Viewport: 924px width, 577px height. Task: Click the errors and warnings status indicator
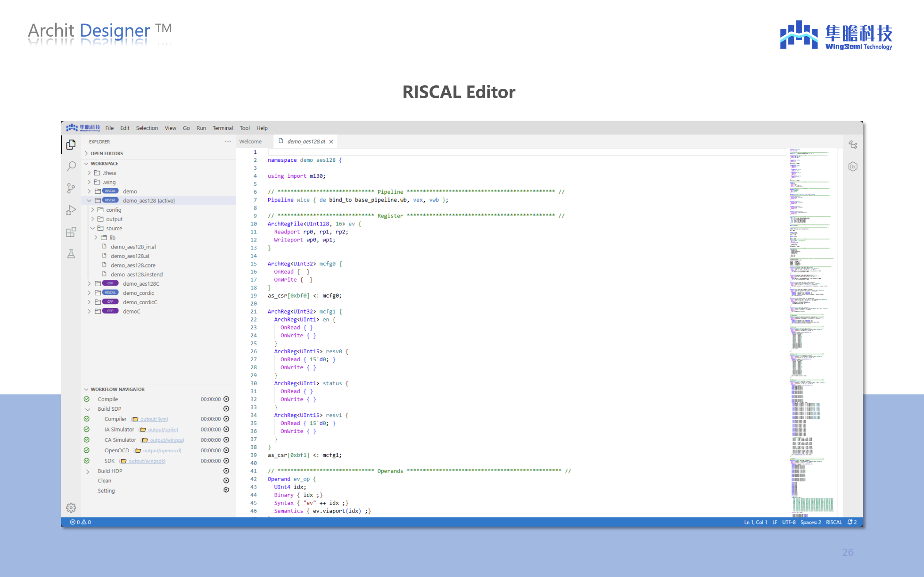[80, 522]
